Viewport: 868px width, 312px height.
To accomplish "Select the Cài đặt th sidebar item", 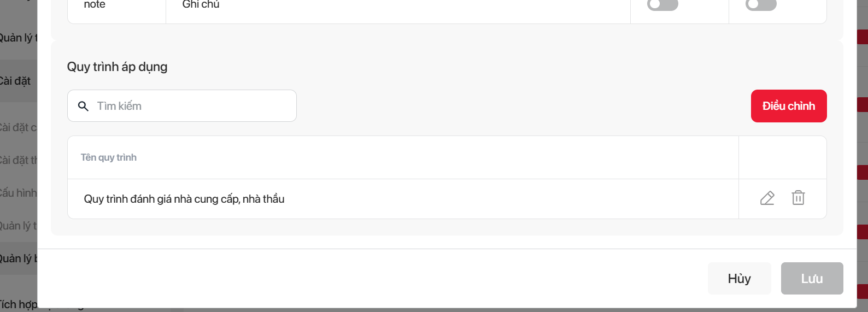I will click(18, 160).
